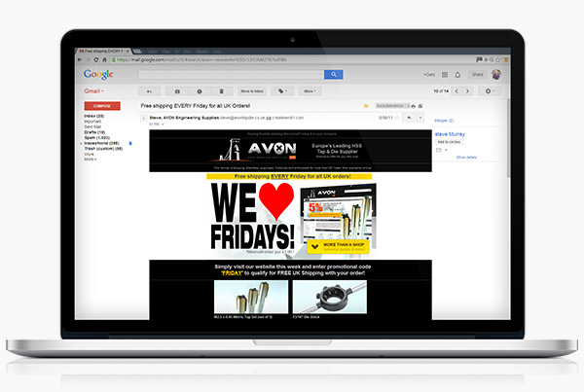Star the message dated 5/30/11
This screenshot has height=392, width=584.
point(397,118)
